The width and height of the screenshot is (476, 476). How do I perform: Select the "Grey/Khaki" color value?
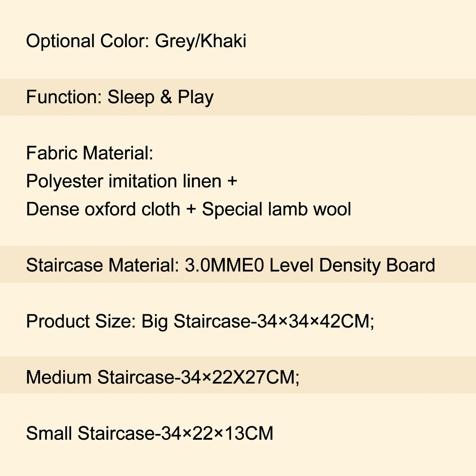200,42
